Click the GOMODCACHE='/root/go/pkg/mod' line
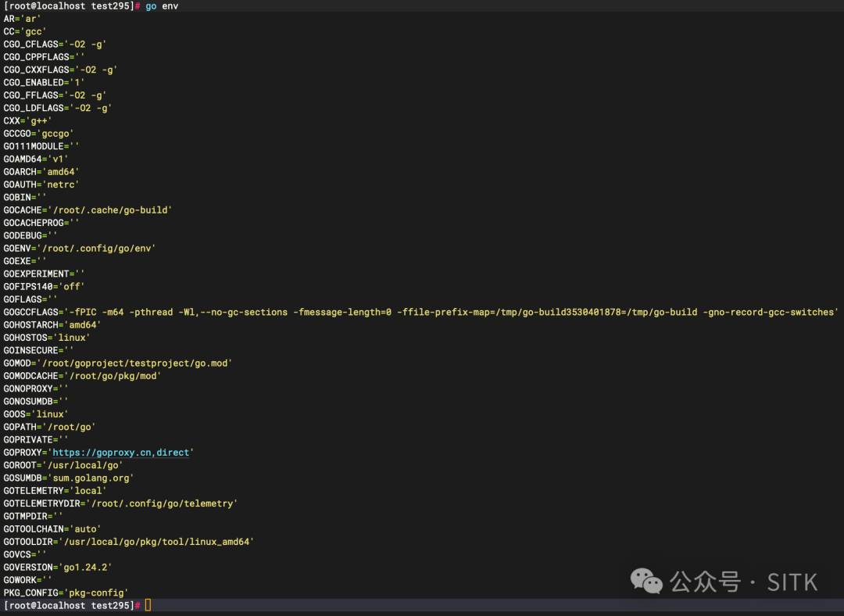Screen dimensions: 844x616 82,376
